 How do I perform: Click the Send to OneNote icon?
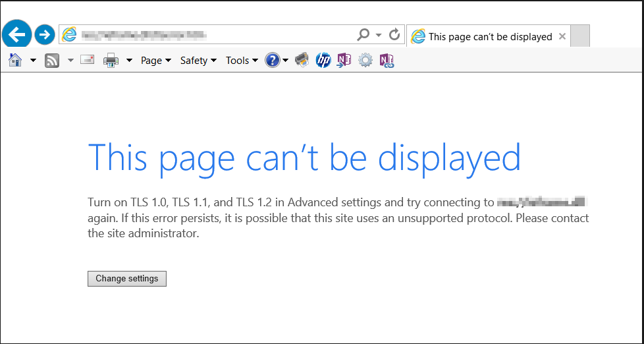click(x=344, y=61)
